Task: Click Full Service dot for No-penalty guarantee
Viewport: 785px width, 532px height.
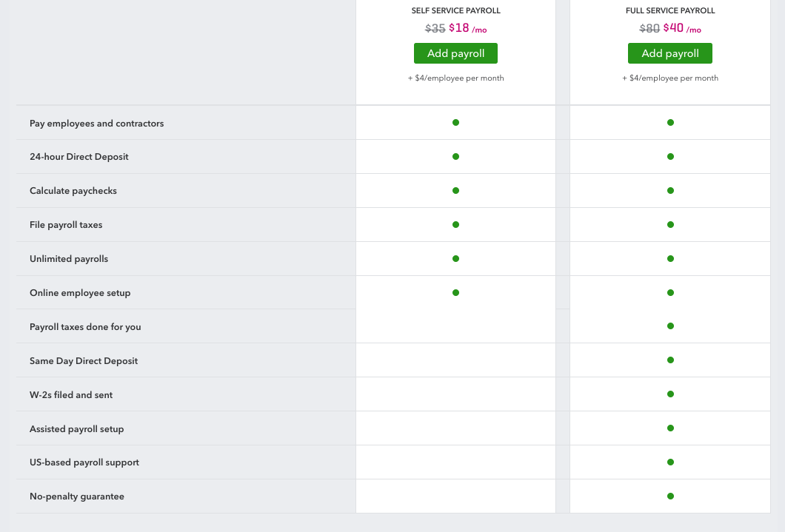Action: tap(670, 496)
